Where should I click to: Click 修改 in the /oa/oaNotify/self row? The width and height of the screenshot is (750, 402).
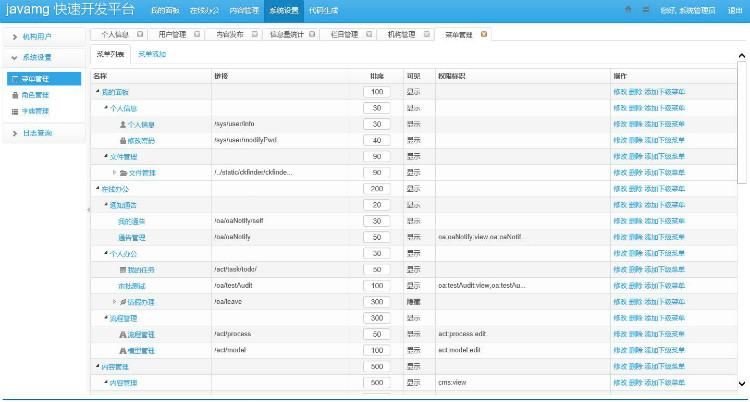[620, 221]
